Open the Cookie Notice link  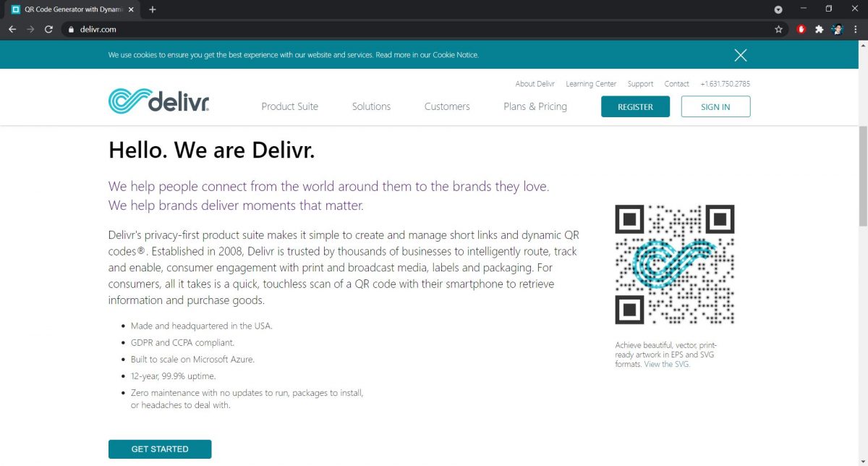point(456,54)
